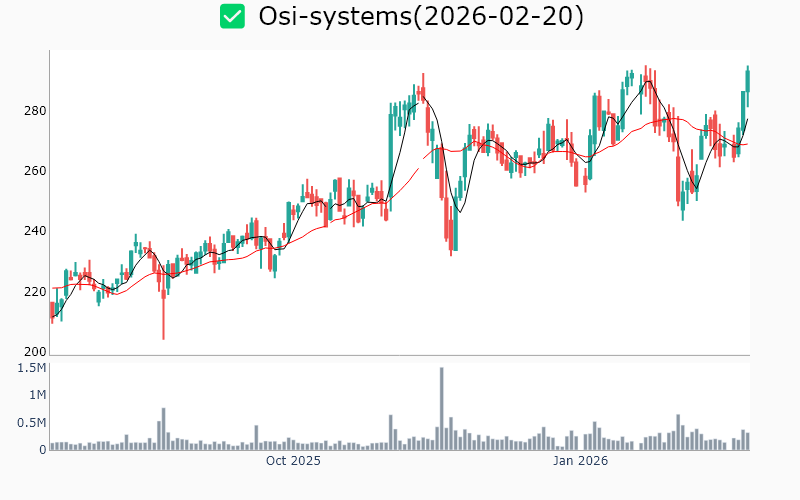Click the 240 price axis label

[x=33, y=231]
